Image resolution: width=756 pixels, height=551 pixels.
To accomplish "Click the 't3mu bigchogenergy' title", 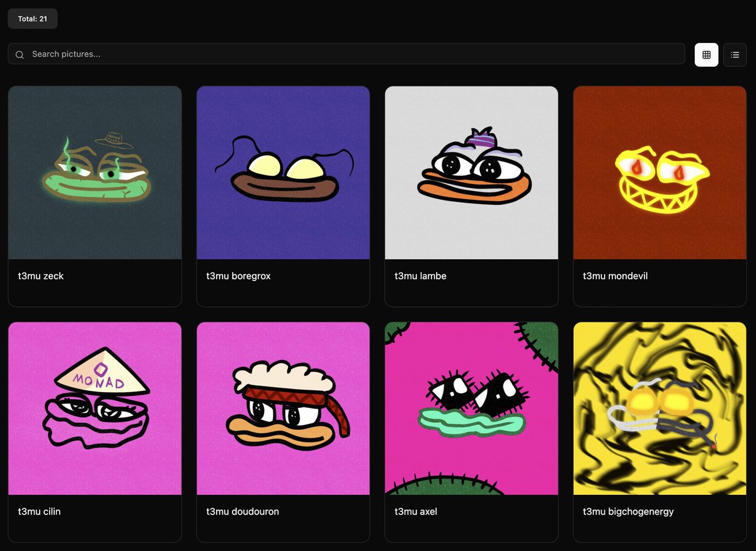I will click(x=628, y=512).
